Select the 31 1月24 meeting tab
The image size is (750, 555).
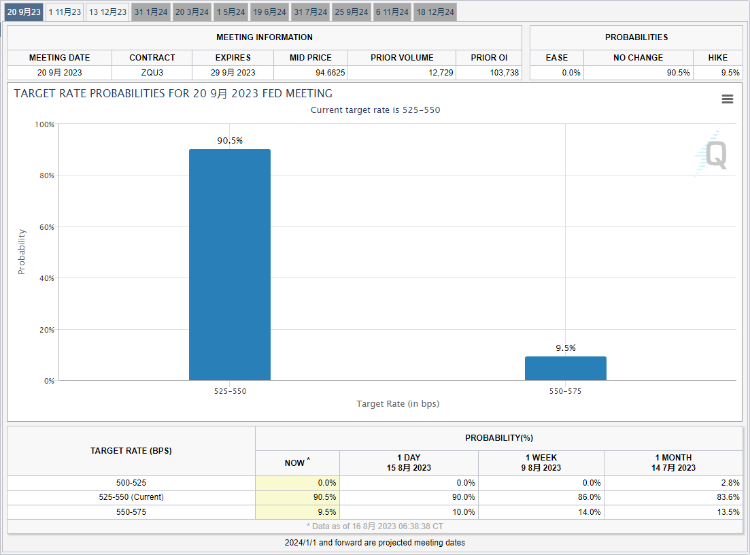(151, 12)
